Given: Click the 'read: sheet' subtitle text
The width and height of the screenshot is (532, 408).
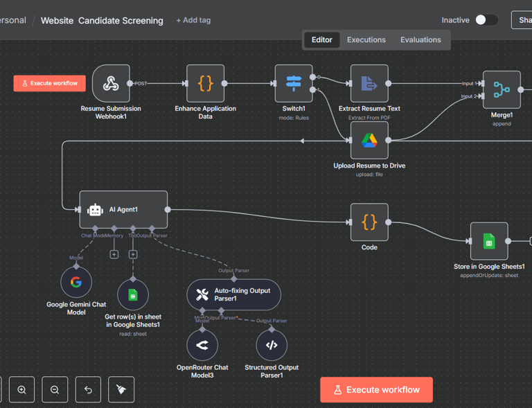Looking at the screenshot, I should [x=133, y=334].
